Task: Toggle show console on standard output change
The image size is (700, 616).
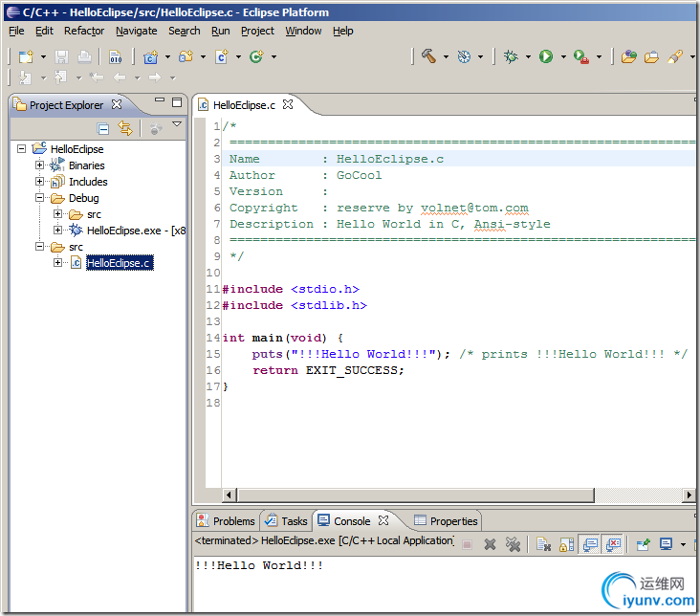Action: pos(590,544)
